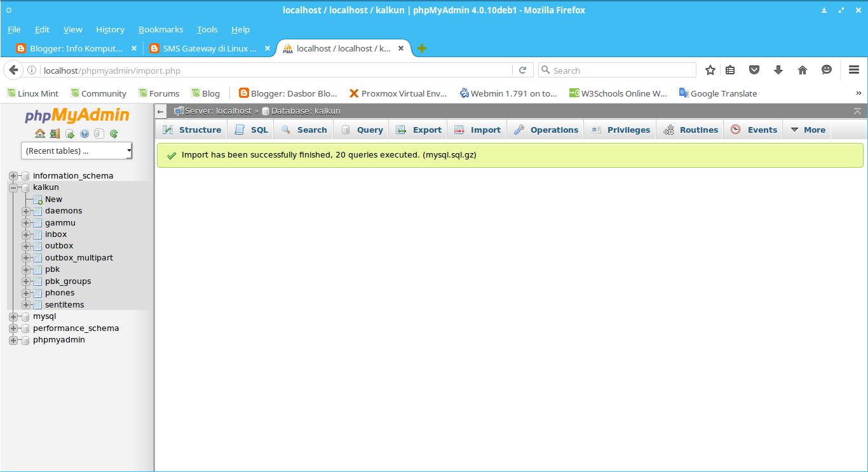Collapse navigation panel arrow button

pos(161,111)
